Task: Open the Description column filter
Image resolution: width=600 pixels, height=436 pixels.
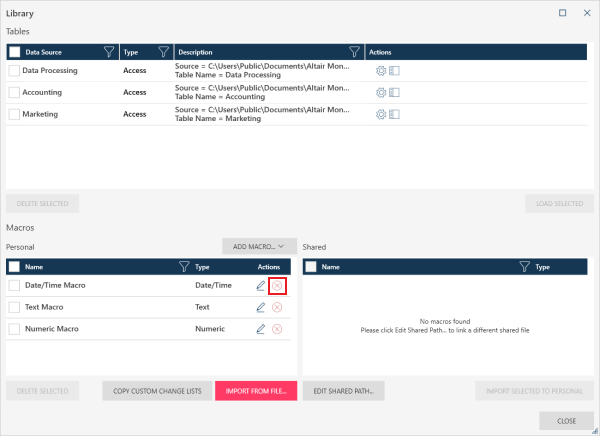Action: pos(354,51)
